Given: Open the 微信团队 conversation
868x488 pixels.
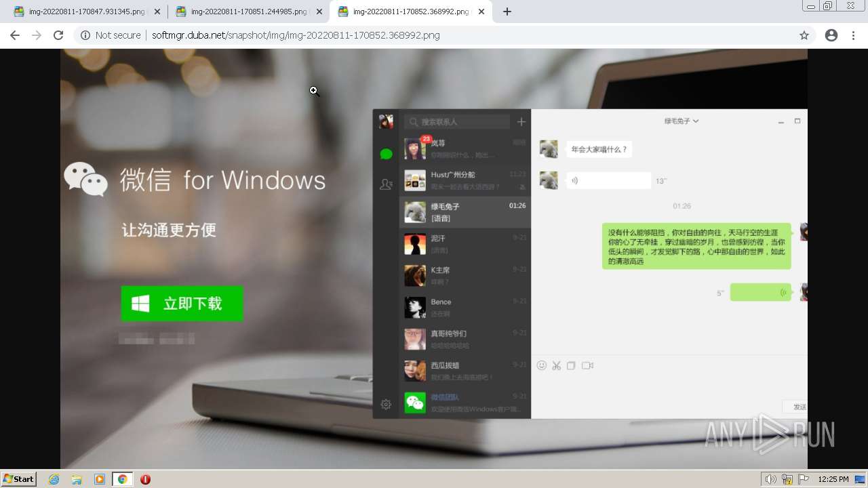Looking at the screenshot, I should point(465,403).
